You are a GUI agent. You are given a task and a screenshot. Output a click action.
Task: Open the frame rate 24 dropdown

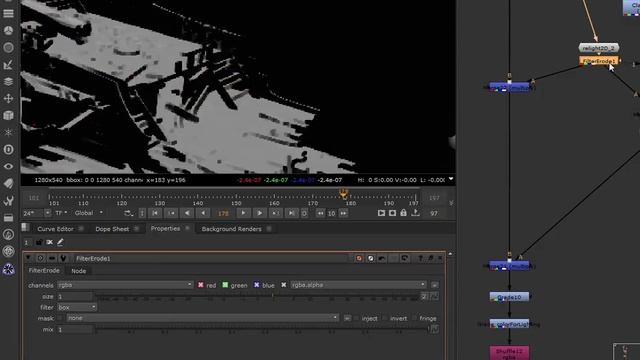pyautogui.click(x=48, y=213)
